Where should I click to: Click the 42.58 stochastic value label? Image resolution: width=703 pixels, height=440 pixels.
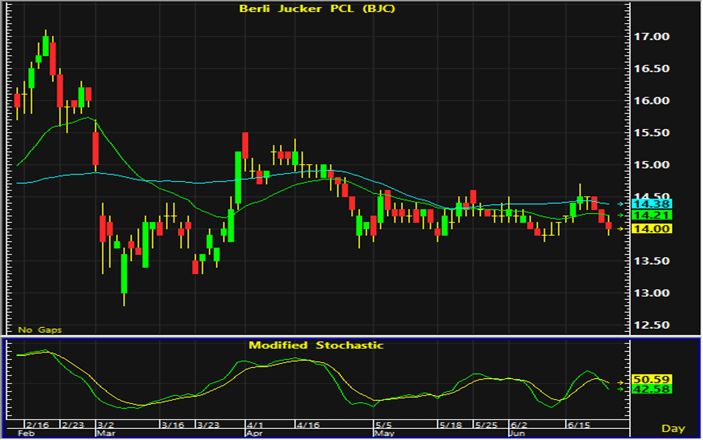[x=651, y=389]
